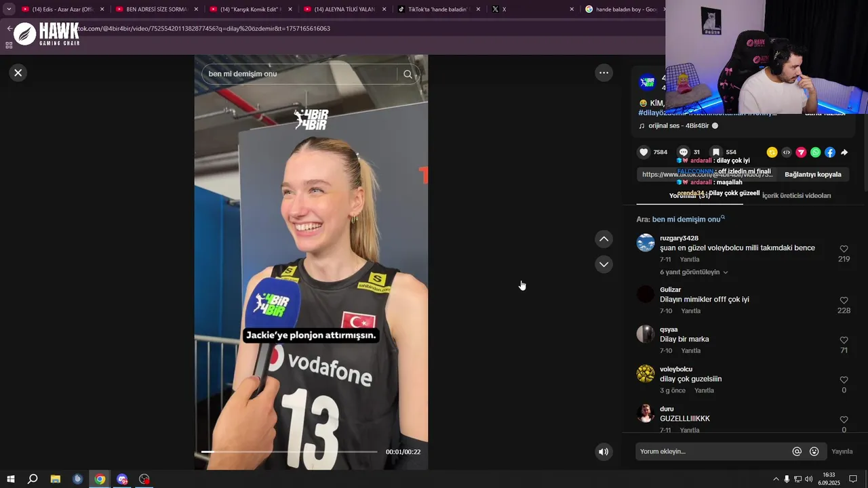
Task: Open Chrome tab search dropdown arrow
Action: pyautogui.click(x=9, y=9)
